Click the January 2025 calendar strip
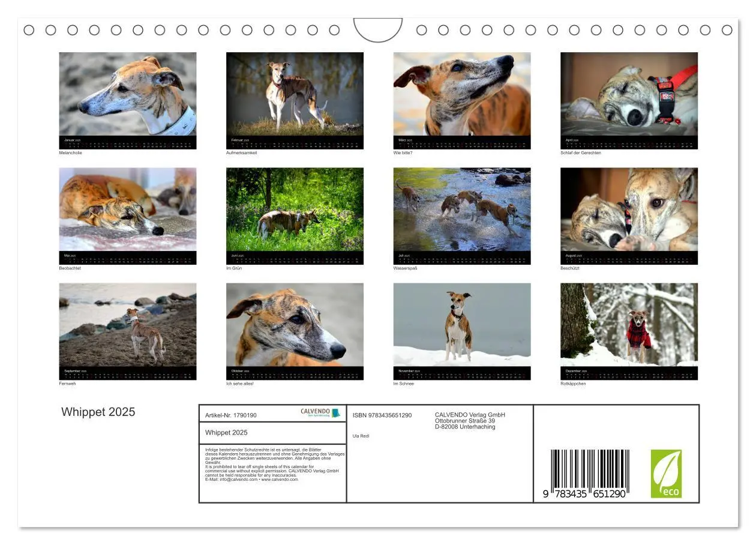Viewport: 756px width, 545px height. point(128,143)
